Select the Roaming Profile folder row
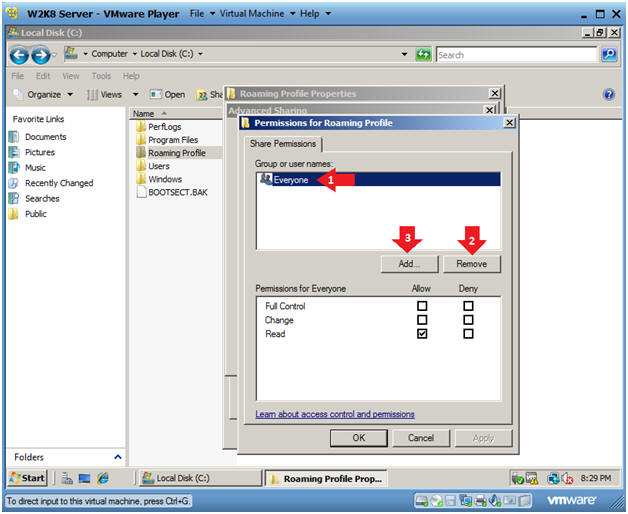 [x=179, y=153]
